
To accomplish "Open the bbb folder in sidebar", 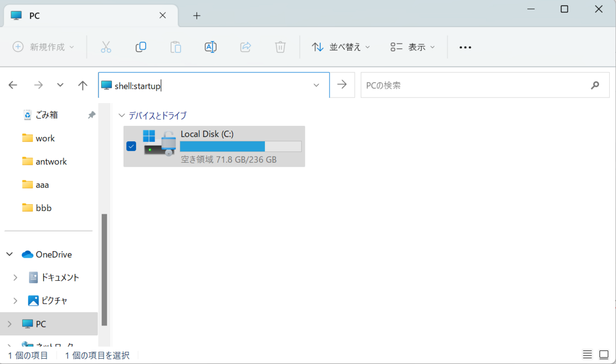I will point(44,208).
